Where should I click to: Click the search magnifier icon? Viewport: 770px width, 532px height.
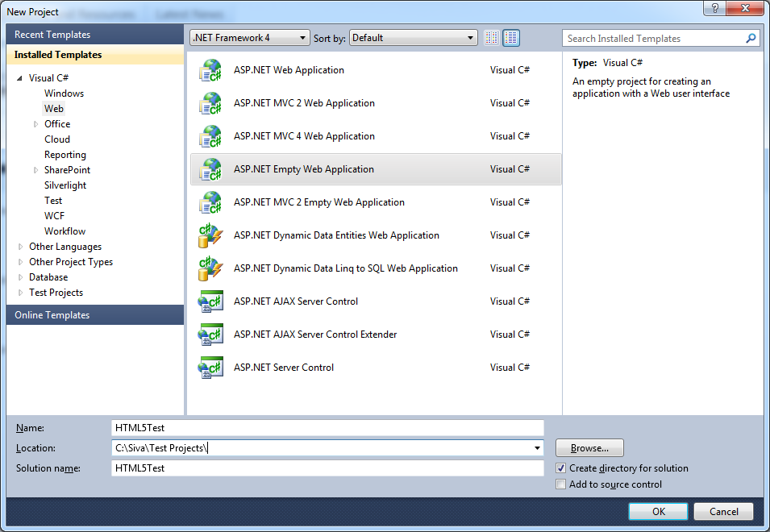751,38
